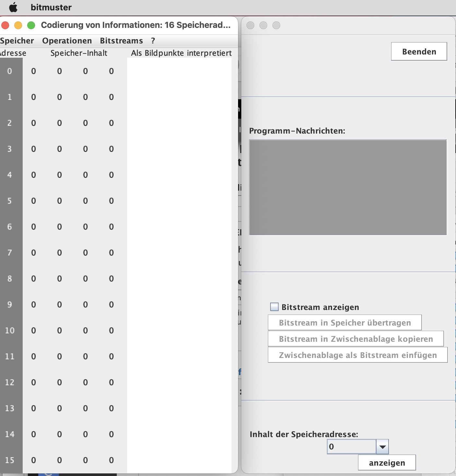Toggle the last bit at address 7
This screenshot has width=456, height=476.
click(111, 253)
